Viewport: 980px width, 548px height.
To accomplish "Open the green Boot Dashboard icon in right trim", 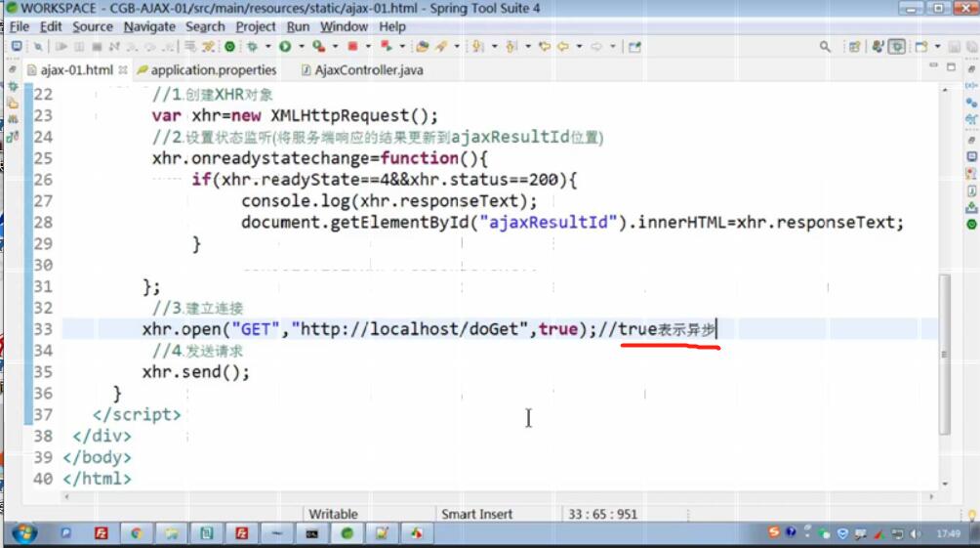I will (971, 224).
